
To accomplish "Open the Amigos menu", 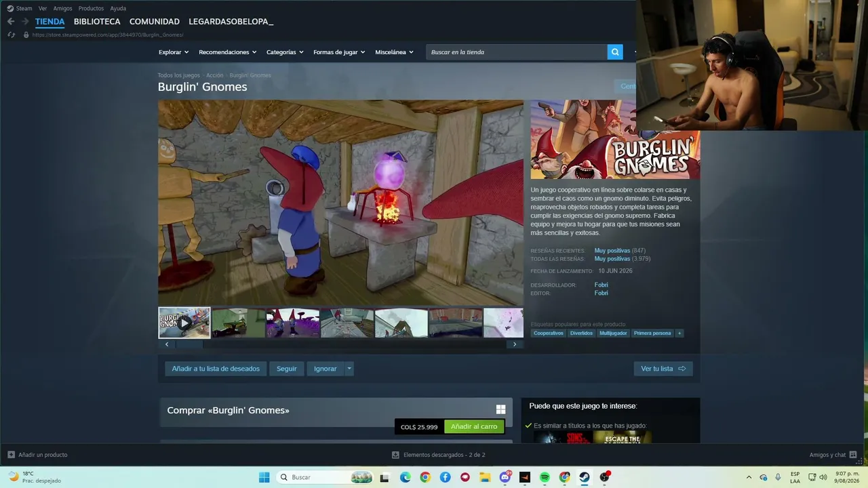I will point(62,8).
